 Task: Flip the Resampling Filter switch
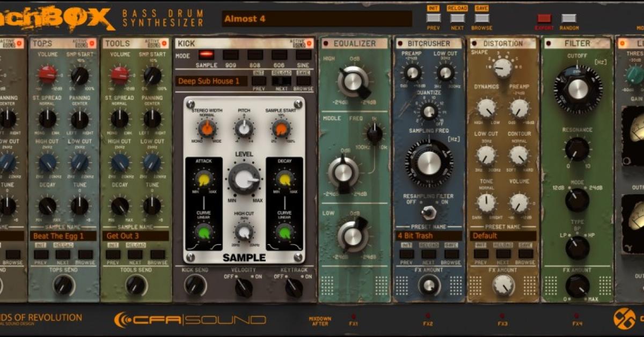(x=428, y=211)
